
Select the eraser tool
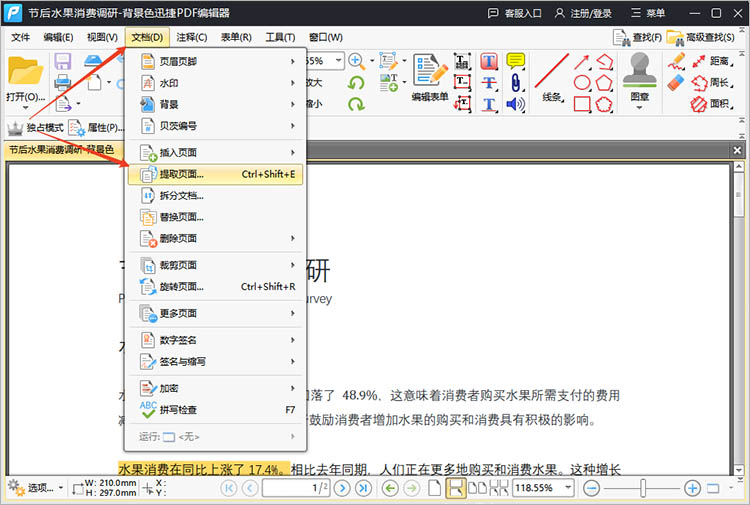[x=675, y=83]
